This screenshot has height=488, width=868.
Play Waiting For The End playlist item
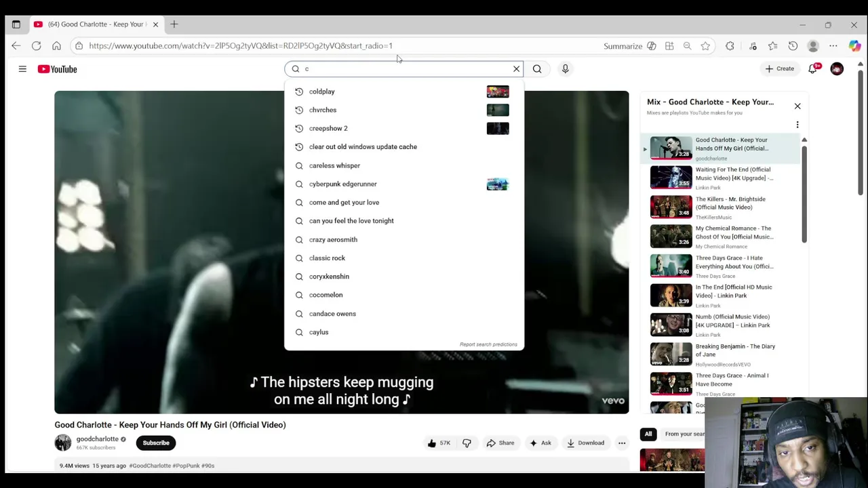click(721, 178)
